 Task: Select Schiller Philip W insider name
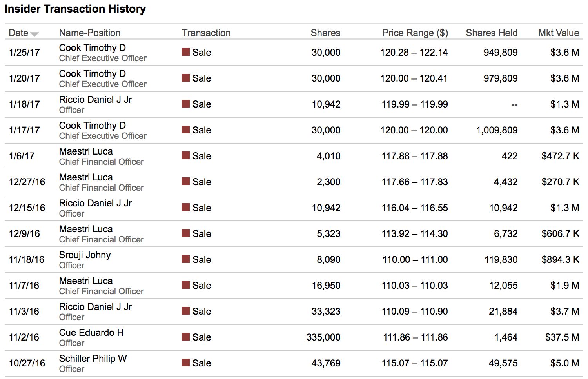click(93, 359)
